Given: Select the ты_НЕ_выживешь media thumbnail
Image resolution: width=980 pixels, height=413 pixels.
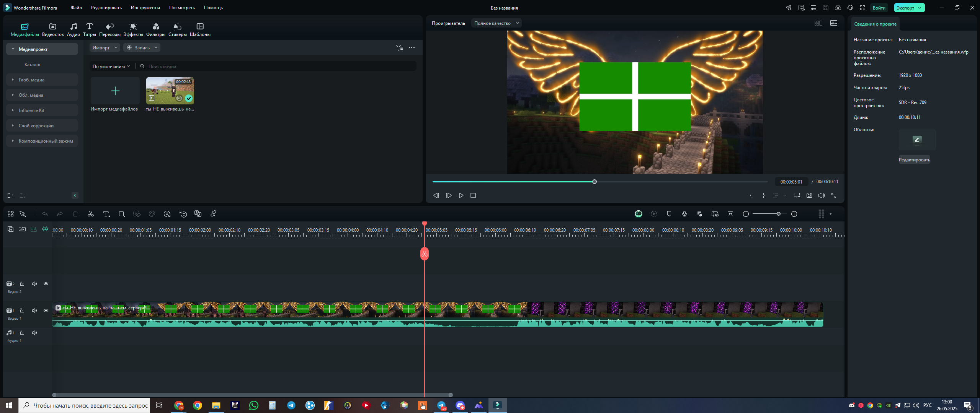Looking at the screenshot, I should (170, 91).
